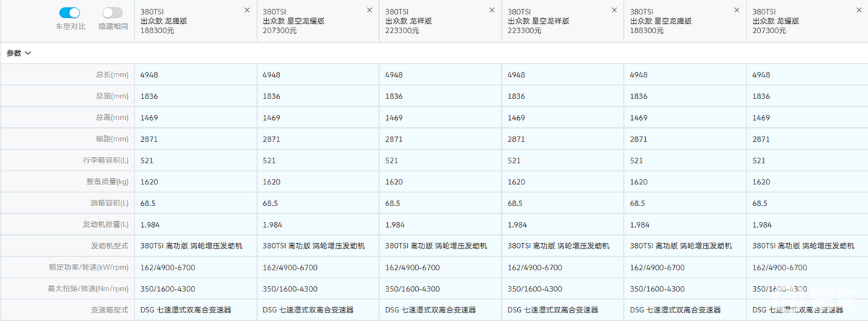Image resolution: width=868 pixels, height=321 pixels.
Task: Click the 223300元 price under 星空龙祥版
Action: (x=524, y=31)
